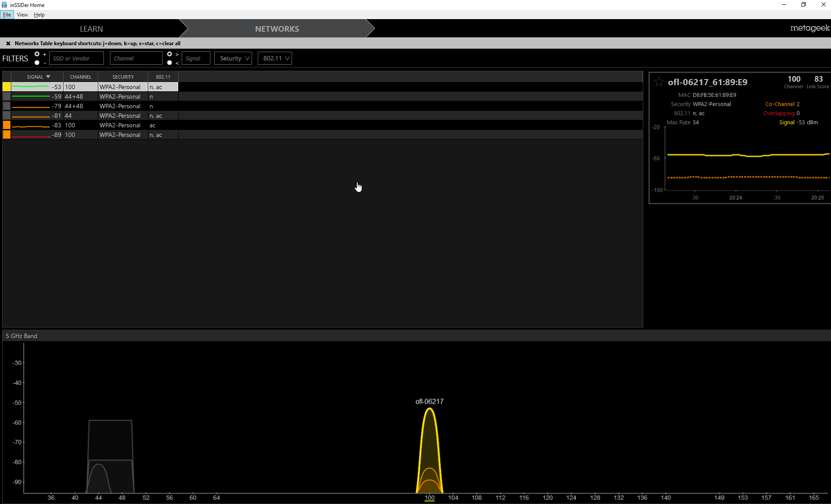Dismiss the keyboard shortcuts banner
Screen dimensions: 831x504
click(x=8, y=43)
